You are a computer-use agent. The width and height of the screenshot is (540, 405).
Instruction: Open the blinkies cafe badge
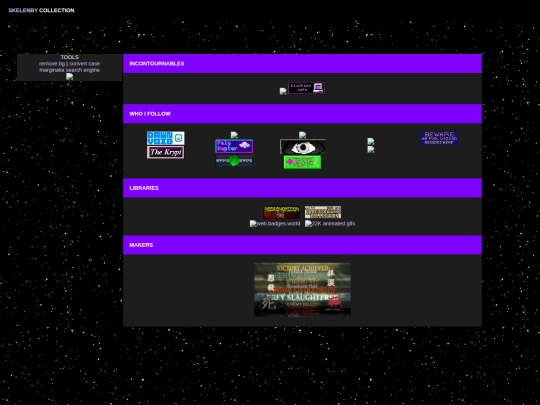pyautogui.click(x=307, y=88)
